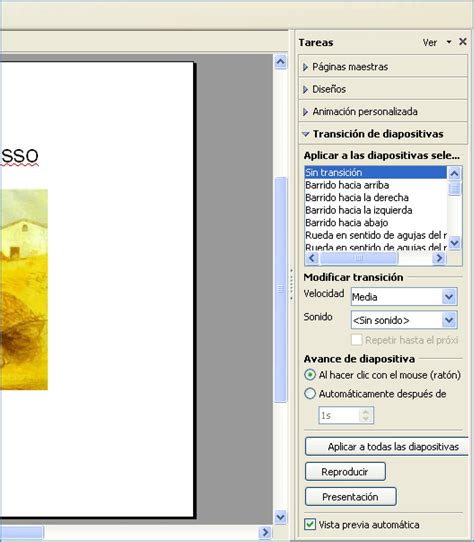This screenshot has width=474, height=542.
Task: Click the transition list scroll-down arrow
Action: click(454, 242)
